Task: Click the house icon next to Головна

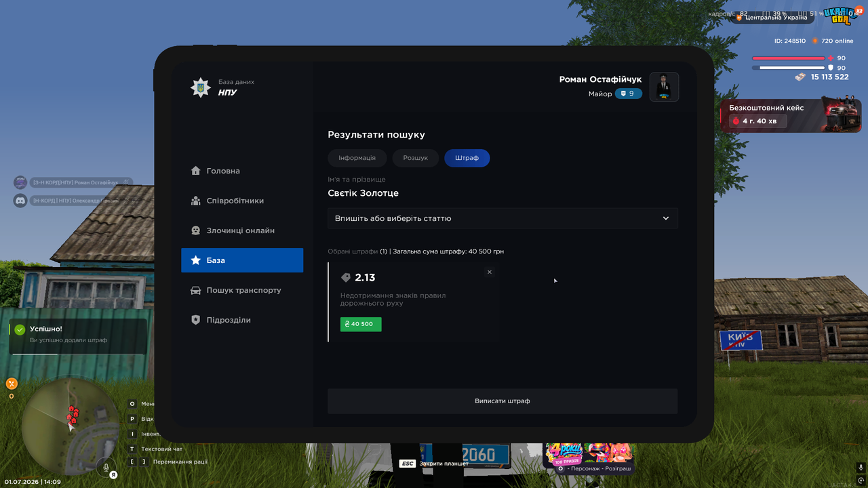Action: (x=196, y=171)
